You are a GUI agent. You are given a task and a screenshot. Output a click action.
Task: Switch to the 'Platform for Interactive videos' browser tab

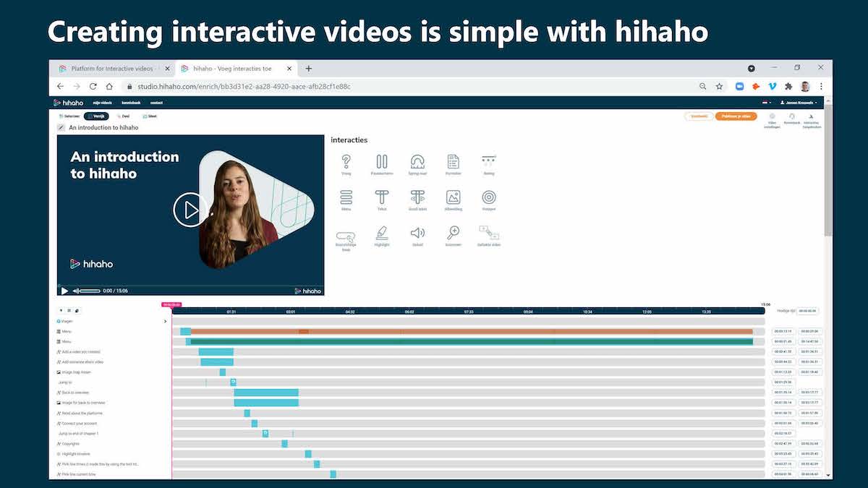[109, 68]
